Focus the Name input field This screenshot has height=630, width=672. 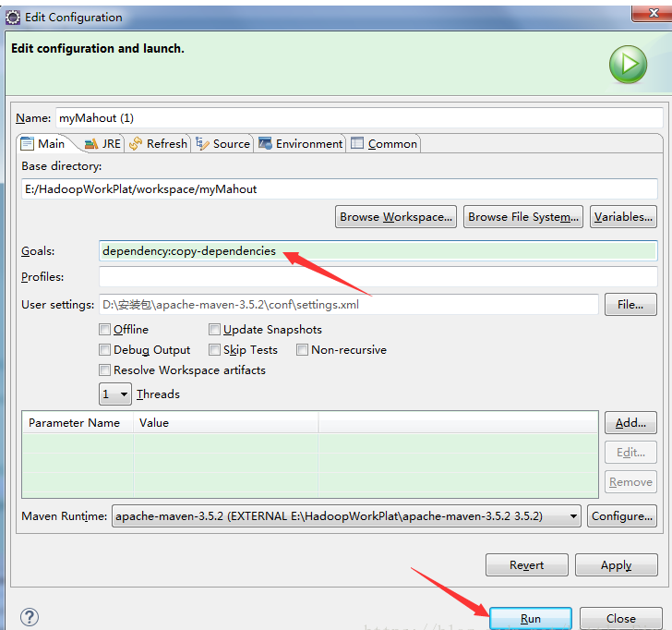point(360,118)
